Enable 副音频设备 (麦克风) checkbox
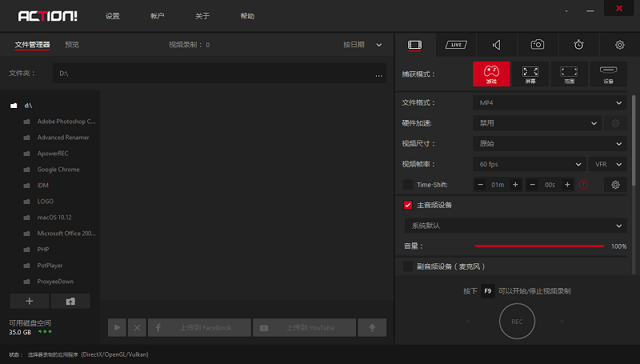Viewport: 640px width, 364px height. coord(408,266)
